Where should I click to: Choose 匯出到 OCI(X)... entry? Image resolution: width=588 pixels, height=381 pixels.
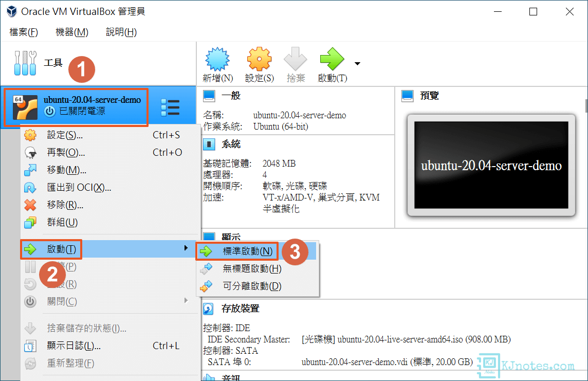point(111,188)
